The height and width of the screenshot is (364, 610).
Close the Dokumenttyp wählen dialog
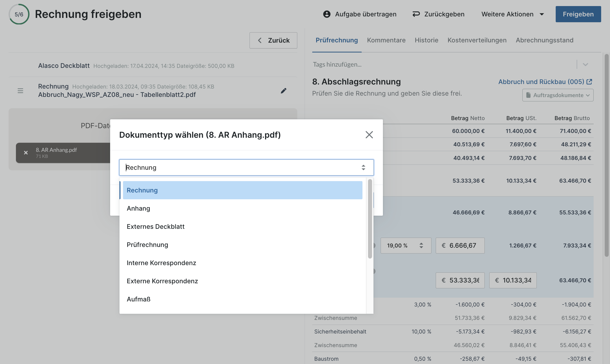[369, 135]
